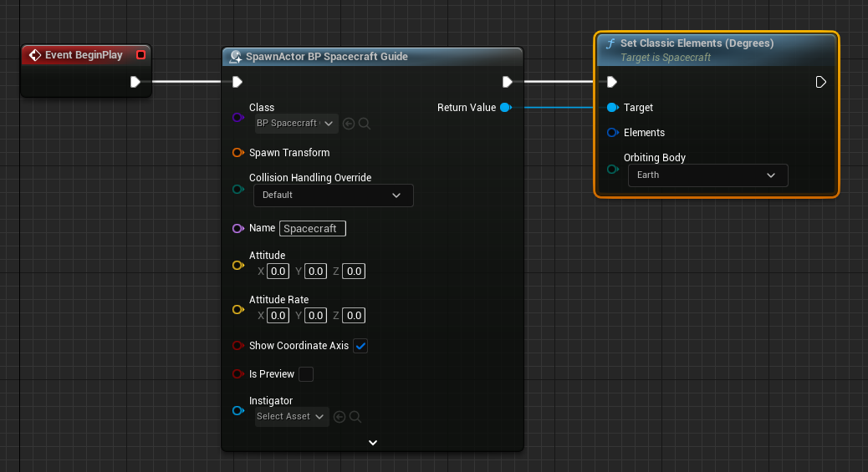868x472 pixels.
Task: Select Set Classic Elements (Degrees) node title
Action: 697,43
